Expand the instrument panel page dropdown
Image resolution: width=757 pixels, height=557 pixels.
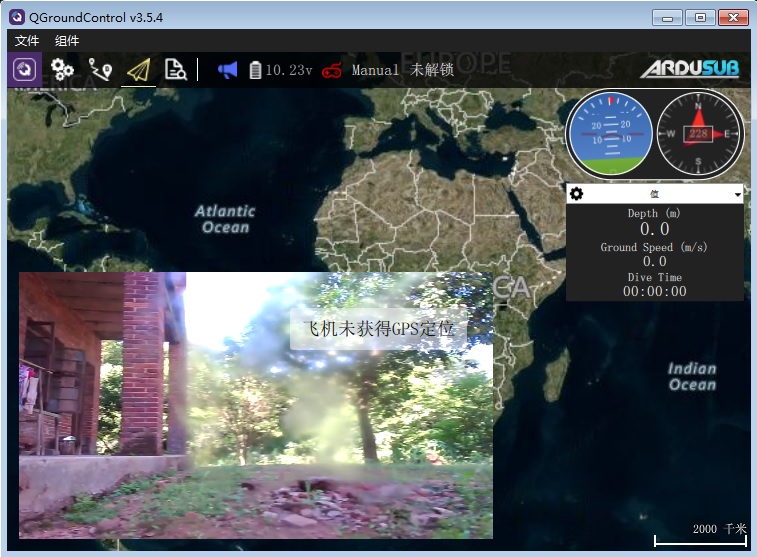(737, 195)
